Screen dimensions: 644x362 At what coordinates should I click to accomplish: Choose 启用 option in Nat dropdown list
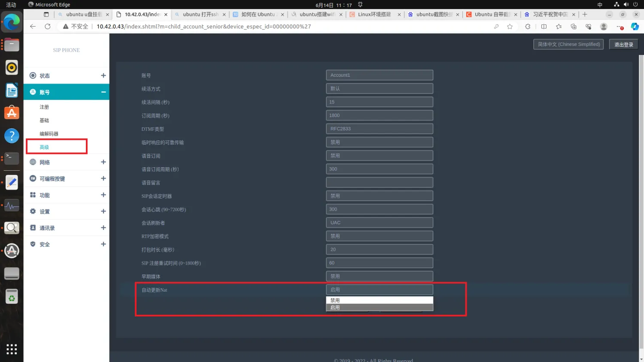(380, 308)
